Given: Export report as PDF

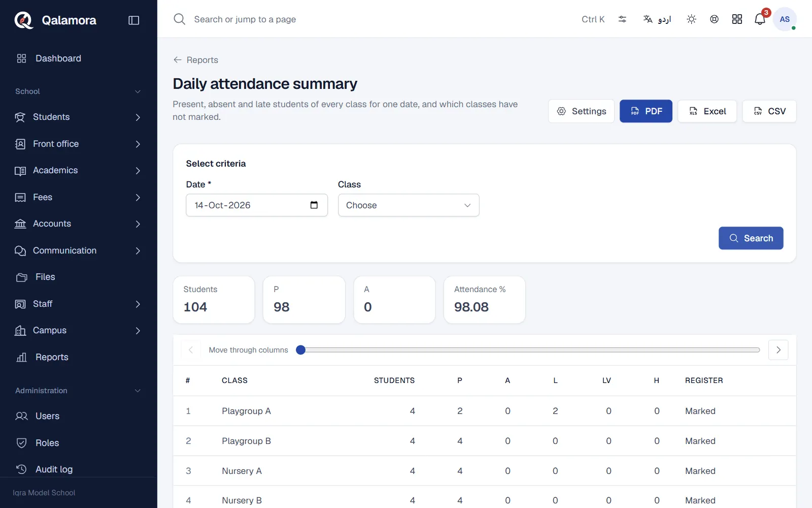Looking at the screenshot, I should (x=646, y=111).
